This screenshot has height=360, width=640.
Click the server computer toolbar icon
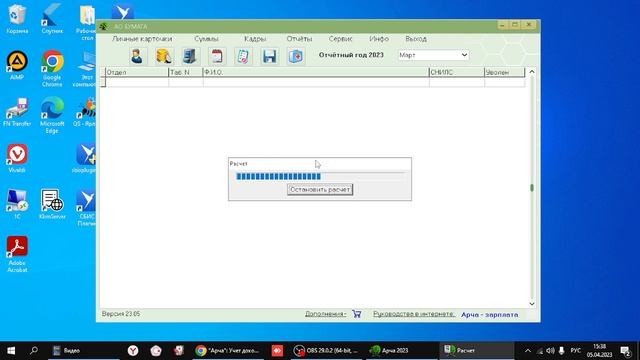coord(190,56)
